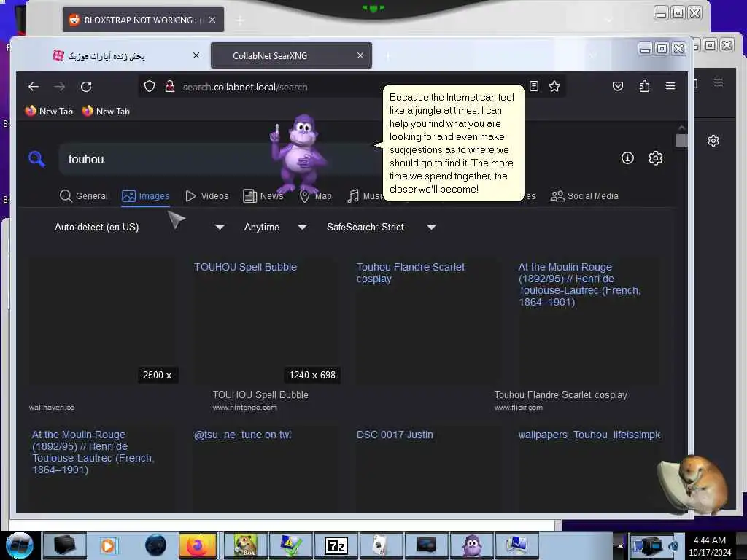Image resolution: width=747 pixels, height=560 pixels.
Task: Open the Box game taskbar icon
Action: point(245,545)
